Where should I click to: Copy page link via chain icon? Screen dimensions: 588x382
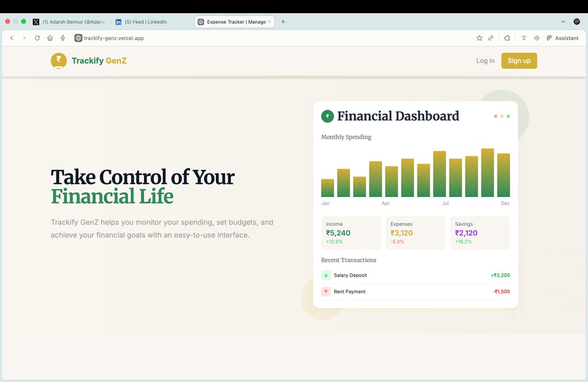point(491,38)
